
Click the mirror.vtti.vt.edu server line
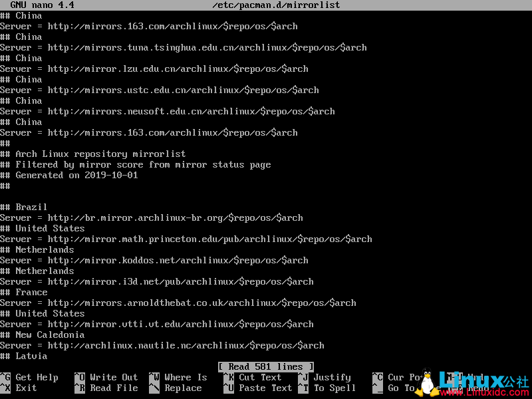tap(157, 325)
